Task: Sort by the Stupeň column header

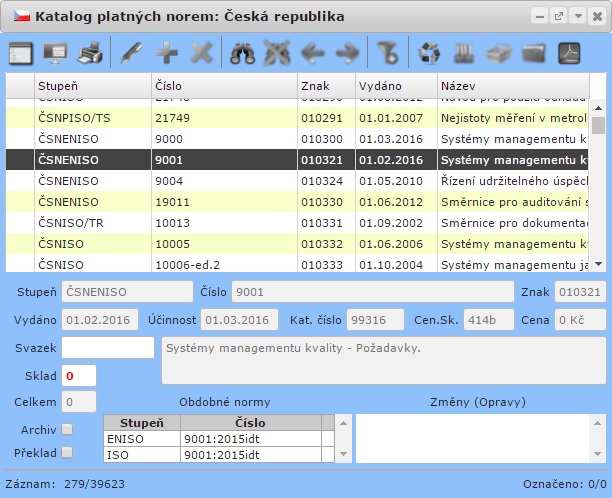Action: [93, 85]
